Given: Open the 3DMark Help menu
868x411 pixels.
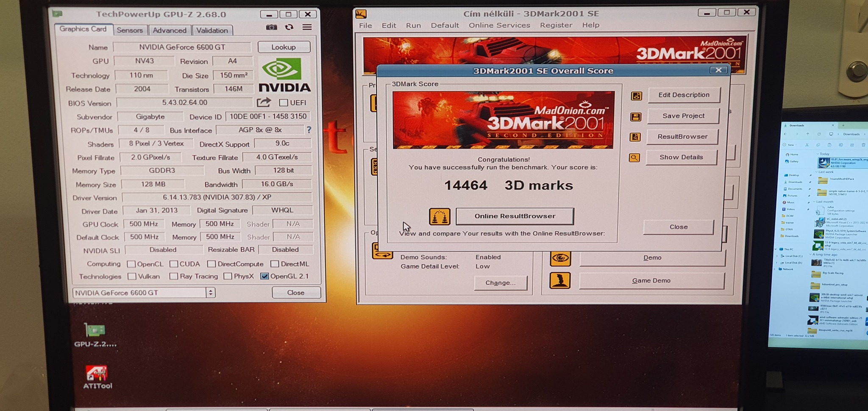Looking at the screenshot, I should tap(591, 25).
